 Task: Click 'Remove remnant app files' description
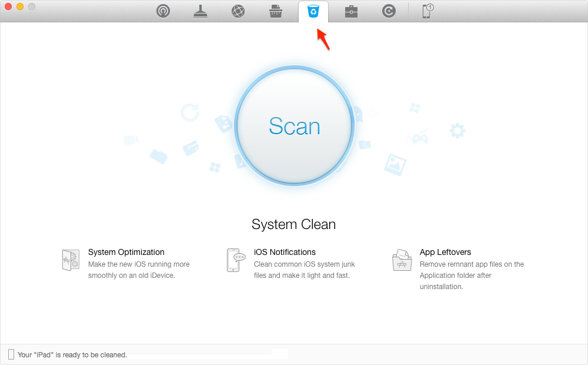point(472,276)
